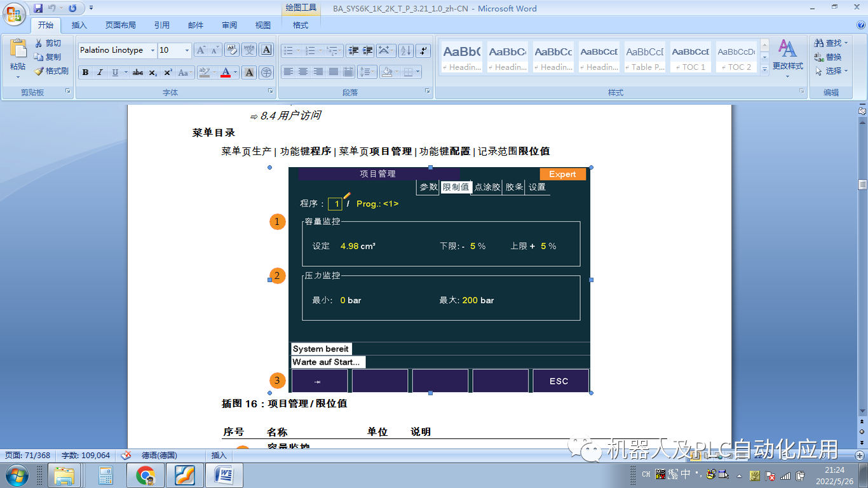Select the TOC 1 style in the gallery
Image resolution: width=868 pixels, height=488 pixels.
[691, 57]
